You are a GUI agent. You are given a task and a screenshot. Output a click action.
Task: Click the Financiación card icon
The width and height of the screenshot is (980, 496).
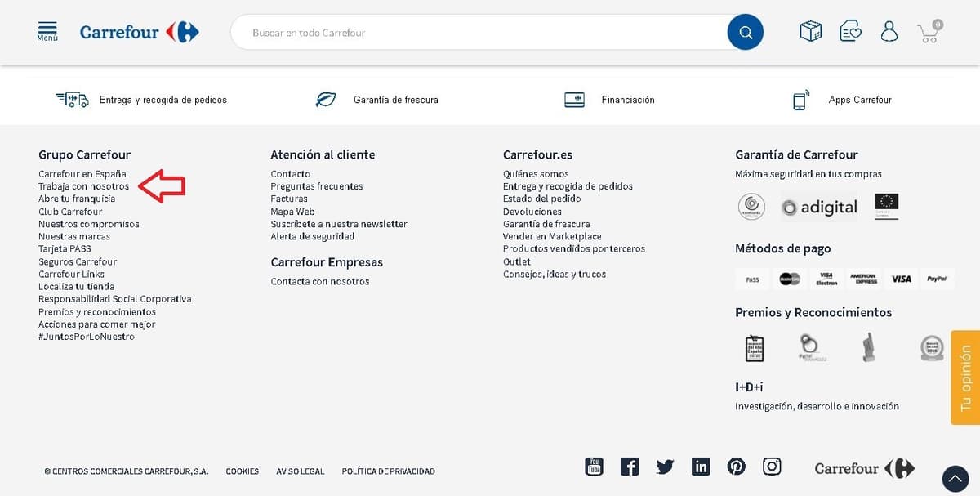tap(574, 100)
